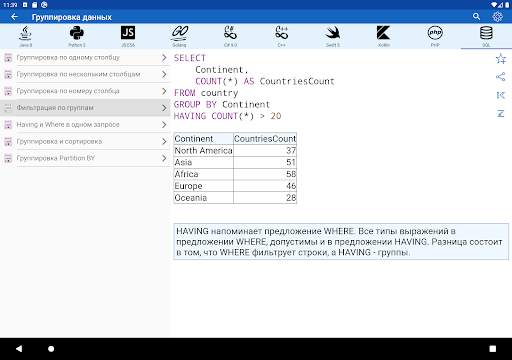Click the value 37 in the table
Image resolution: width=512 pixels, height=360 pixels.
coord(291,151)
